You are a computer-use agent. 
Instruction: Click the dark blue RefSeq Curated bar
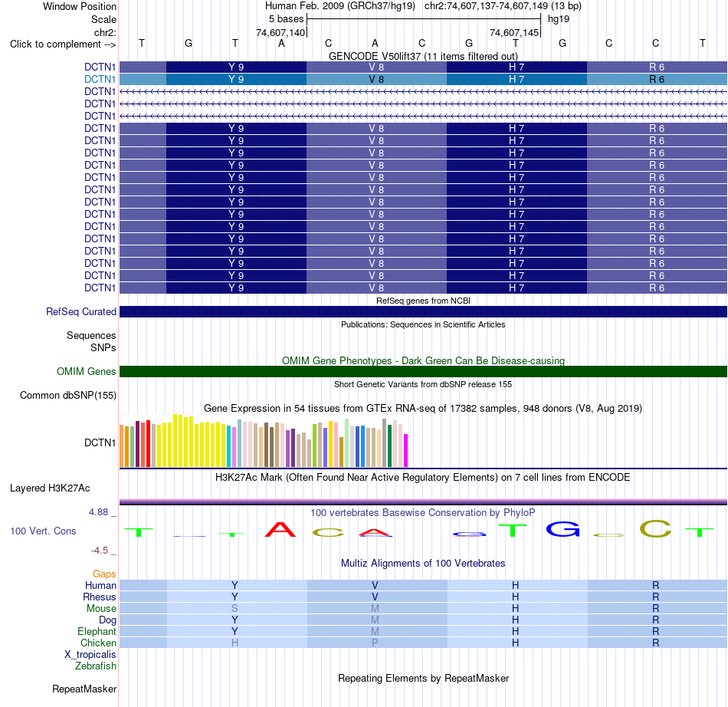tap(423, 311)
